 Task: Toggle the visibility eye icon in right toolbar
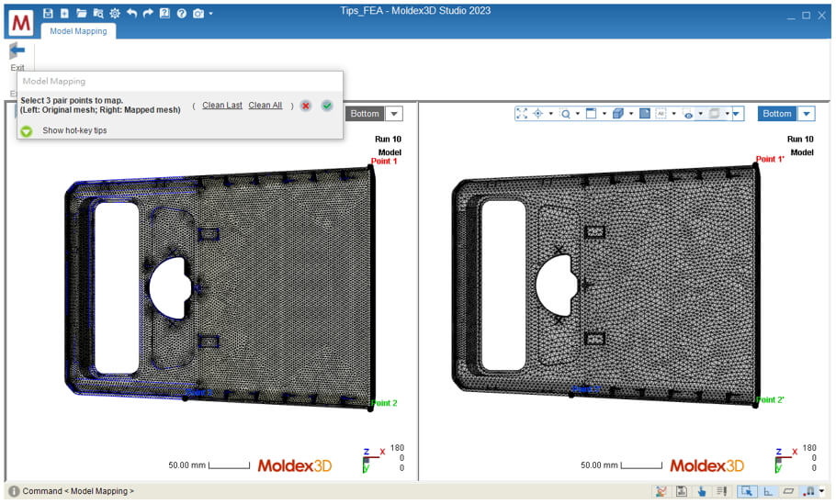[687, 114]
